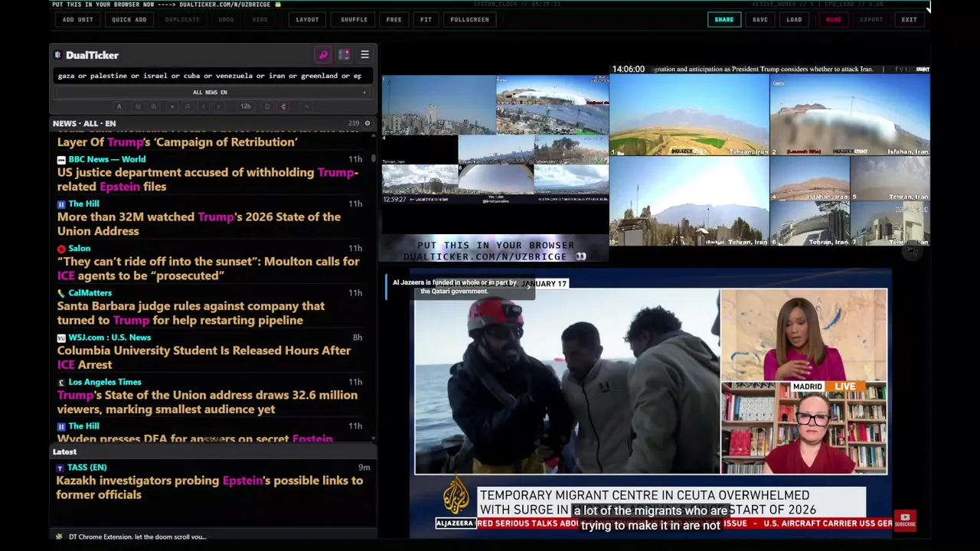Open BBC headline about justice department Epstein files
The height and width of the screenshot is (551, 980).
pos(207,179)
